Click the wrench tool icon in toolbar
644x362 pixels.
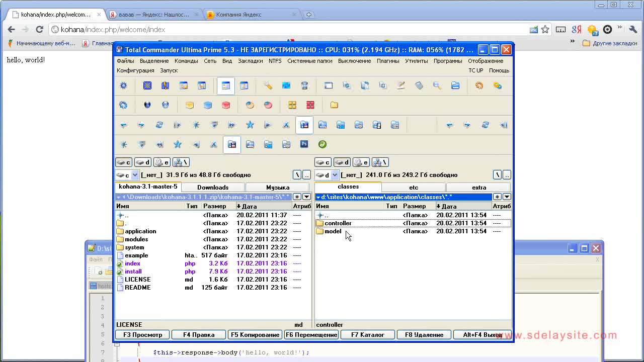point(268,86)
